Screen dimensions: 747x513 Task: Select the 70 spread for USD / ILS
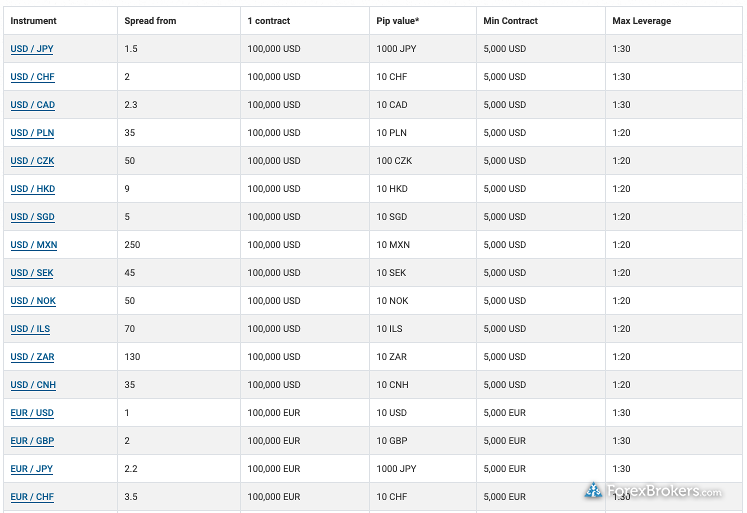click(130, 329)
